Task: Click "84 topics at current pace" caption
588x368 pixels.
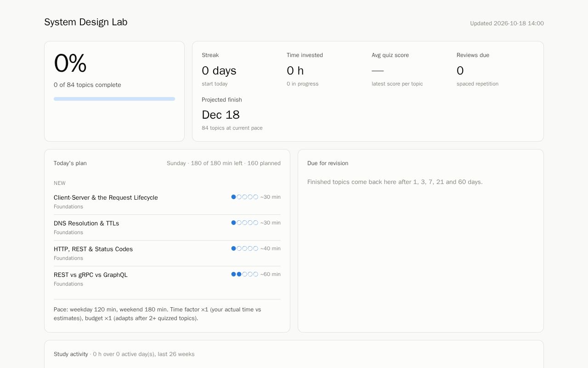Action: tap(232, 128)
